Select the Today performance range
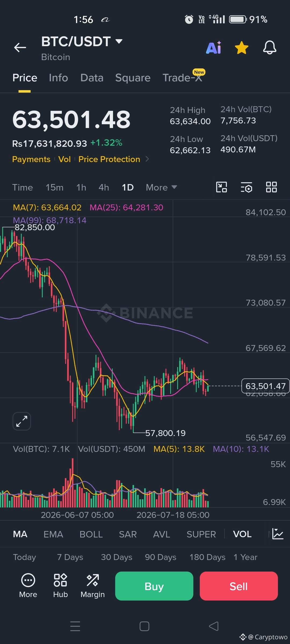 [24, 557]
